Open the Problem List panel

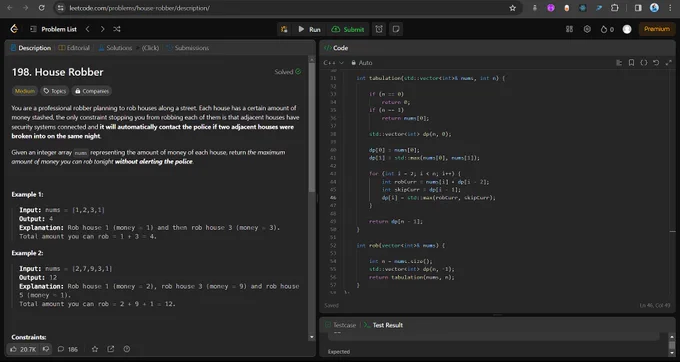53,29
